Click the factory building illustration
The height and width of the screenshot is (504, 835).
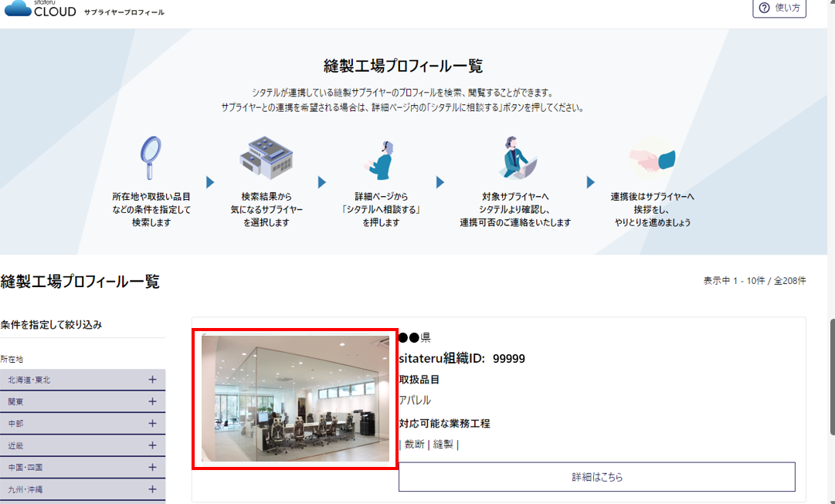click(266, 160)
